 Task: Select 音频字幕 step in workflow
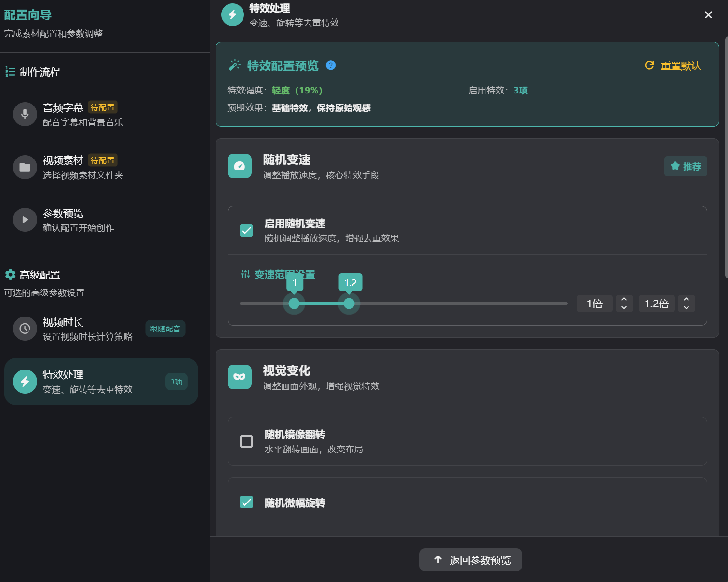[82, 114]
